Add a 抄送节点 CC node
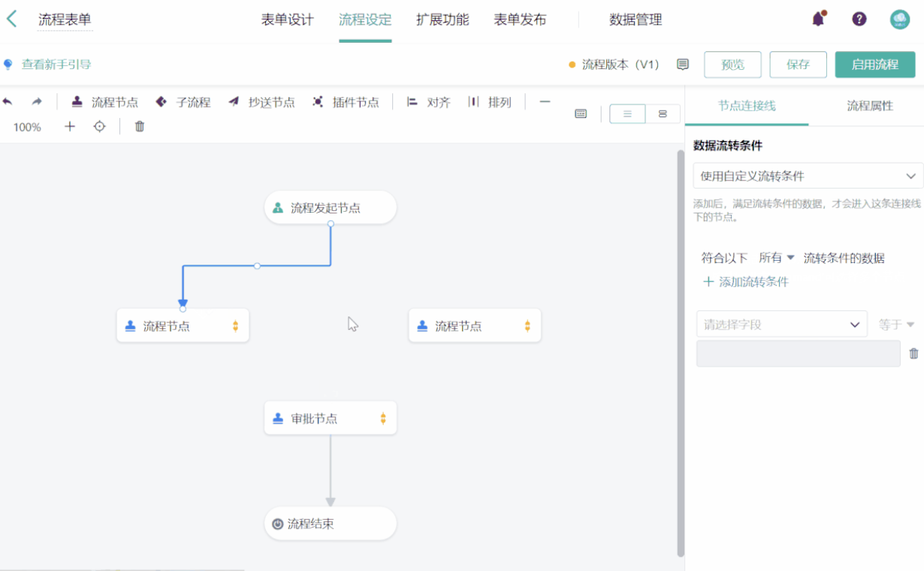The height and width of the screenshot is (571, 924). [x=261, y=102]
